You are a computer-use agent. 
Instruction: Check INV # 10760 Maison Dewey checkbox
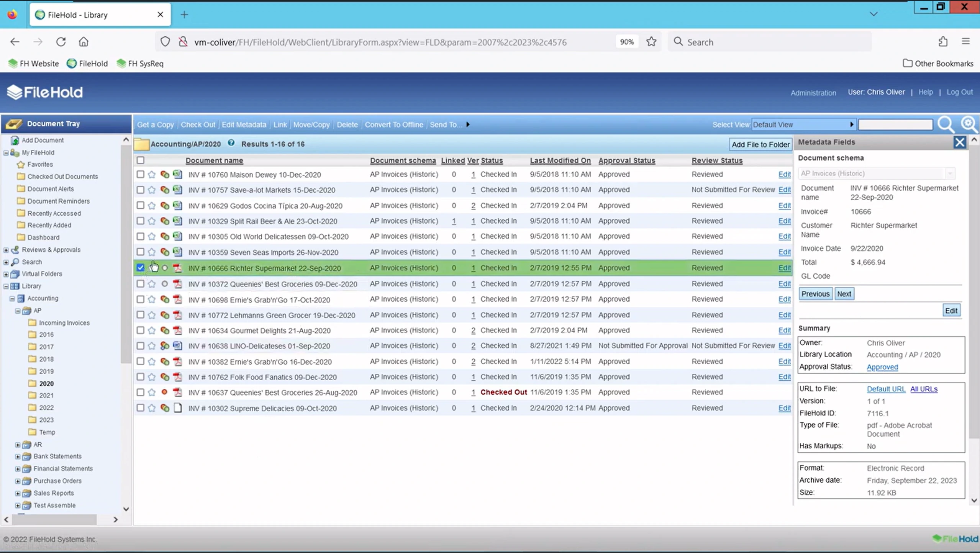tap(141, 175)
